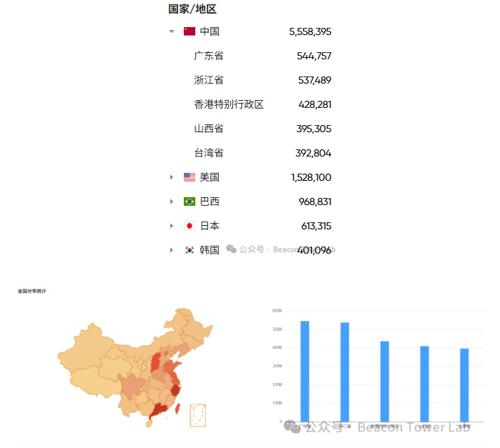Click the value 428,281
Image resolution: width=500 pixels, height=448 pixels.
point(315,104)
